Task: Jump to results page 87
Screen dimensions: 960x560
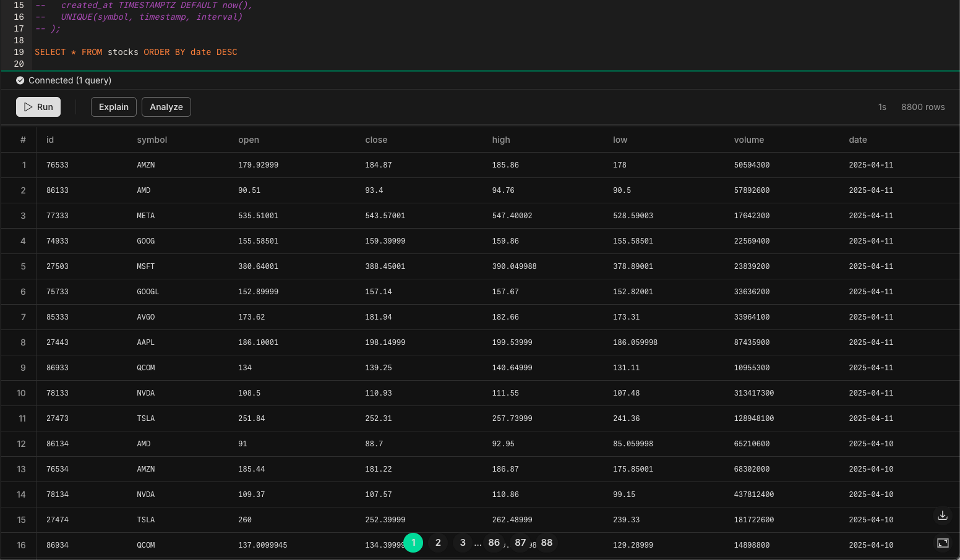Action: tap(520, 543)
